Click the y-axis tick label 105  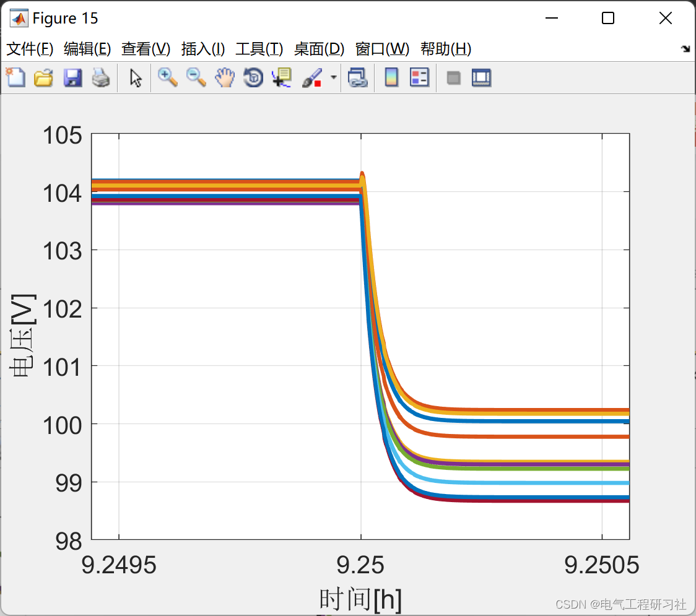click(62, 135)
